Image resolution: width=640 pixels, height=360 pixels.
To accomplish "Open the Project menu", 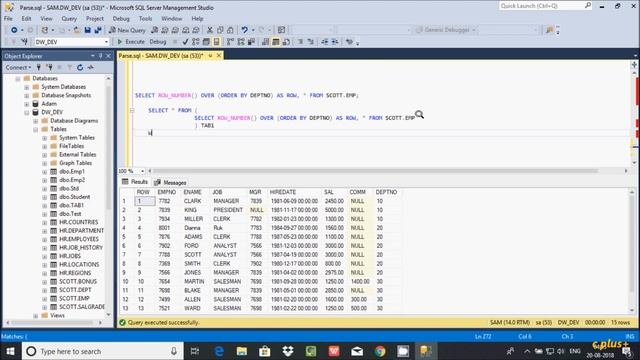I will [x=95, y=19].
